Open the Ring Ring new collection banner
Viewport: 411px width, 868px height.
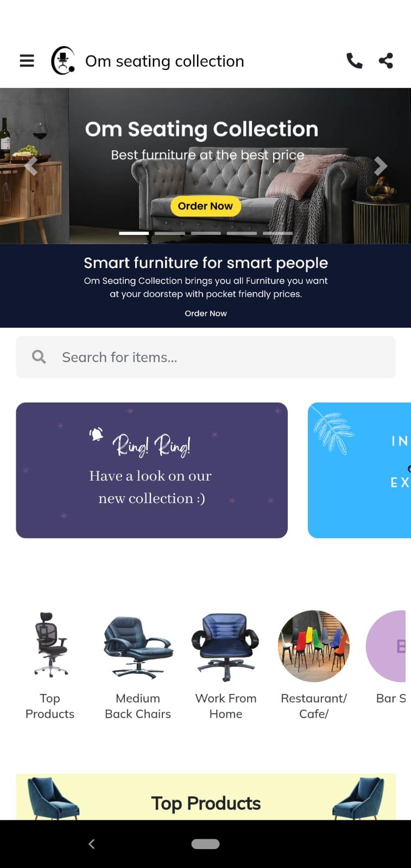[x=152, y=470]
